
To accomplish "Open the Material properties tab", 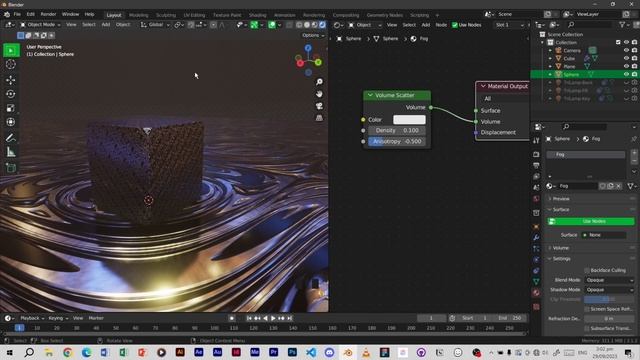I will [536, 293].
